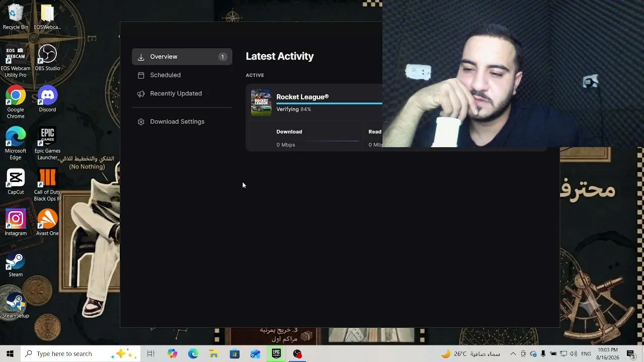Select Avast One desktop shortcut
This screenshot has width=644, height=362.
pyautogui.click(x=47, y=223)
